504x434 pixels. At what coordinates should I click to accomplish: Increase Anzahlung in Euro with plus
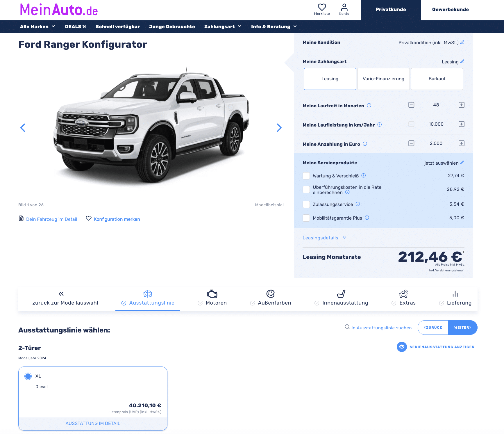tap(462, 143)
